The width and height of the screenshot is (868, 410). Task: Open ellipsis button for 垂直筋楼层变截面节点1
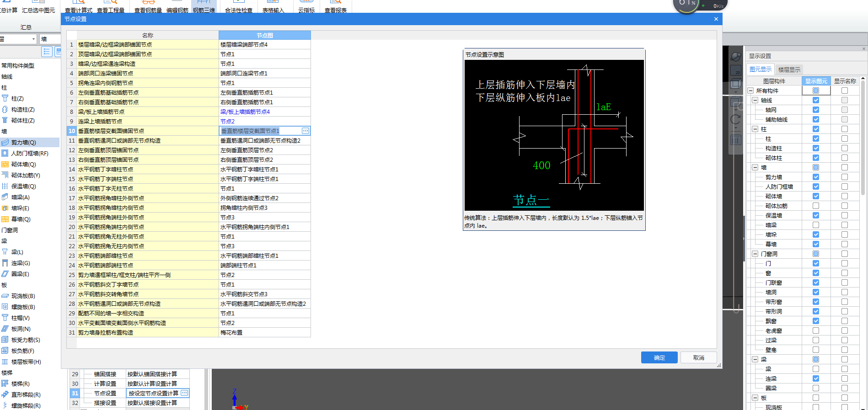(x=305, y=131)
